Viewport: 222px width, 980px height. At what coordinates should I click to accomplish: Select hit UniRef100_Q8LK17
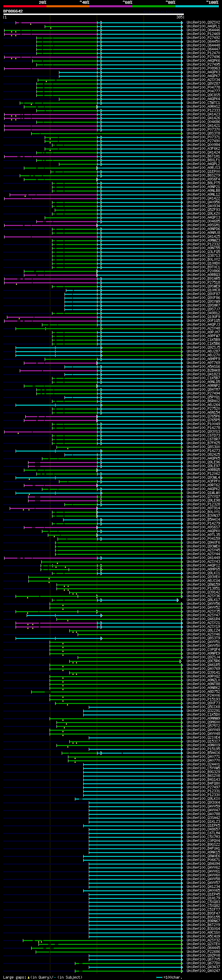(x=203, y=600)
